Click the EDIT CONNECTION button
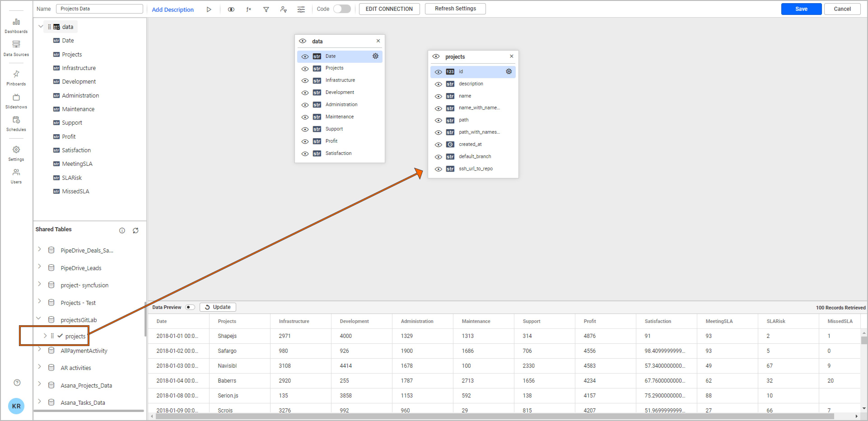 pyautogui.click(x=389, y=9)
